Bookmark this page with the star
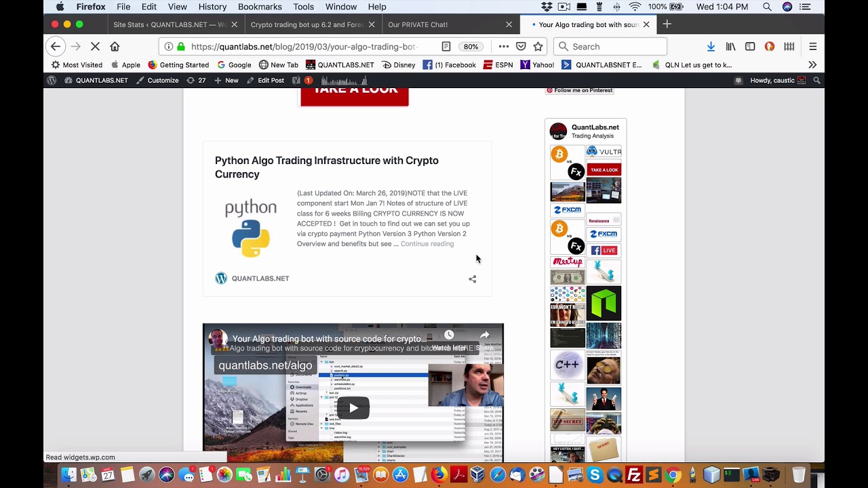The image size is (868, 488). [x=538, y=47]
